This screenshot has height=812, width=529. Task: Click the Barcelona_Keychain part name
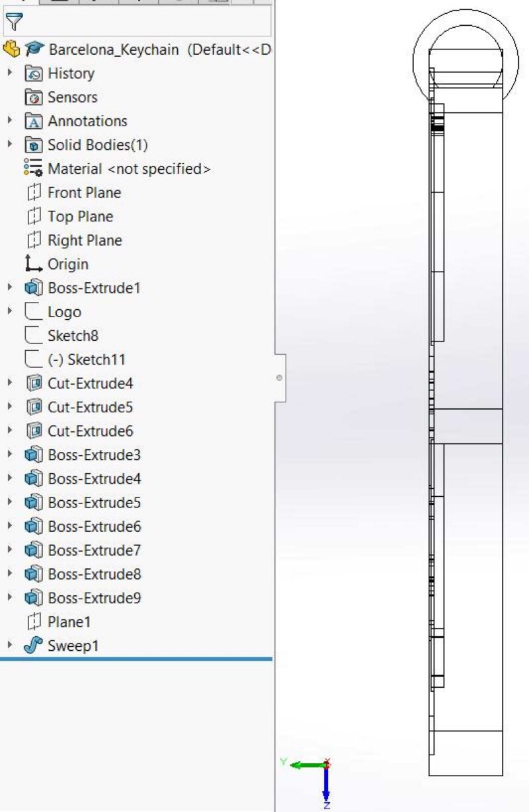point(114,50)
